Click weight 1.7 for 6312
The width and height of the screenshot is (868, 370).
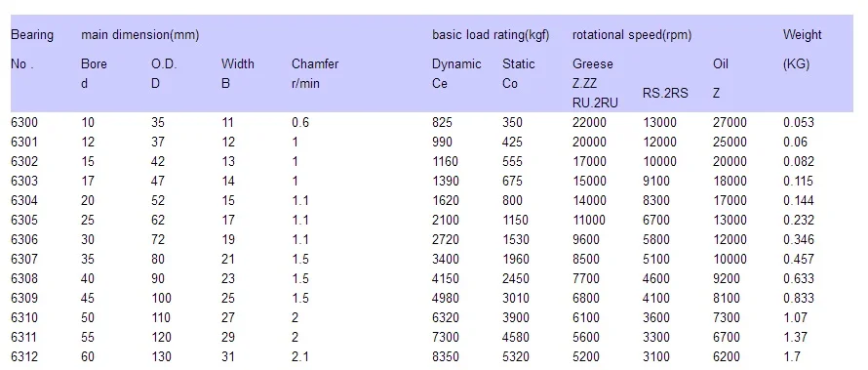(x=792, y=356)
